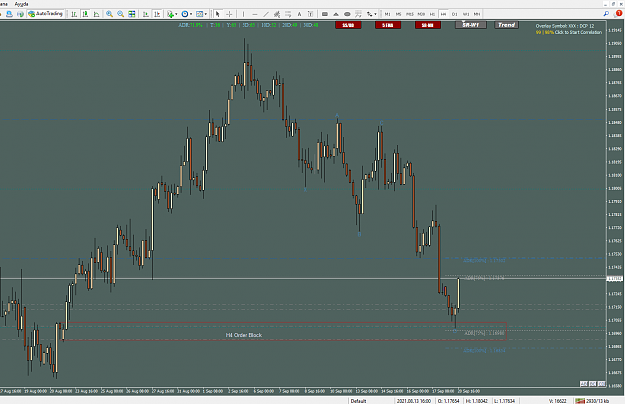Open the periodicity clock dropdown
The image size is (625, 404).
(x=187, y=14)
